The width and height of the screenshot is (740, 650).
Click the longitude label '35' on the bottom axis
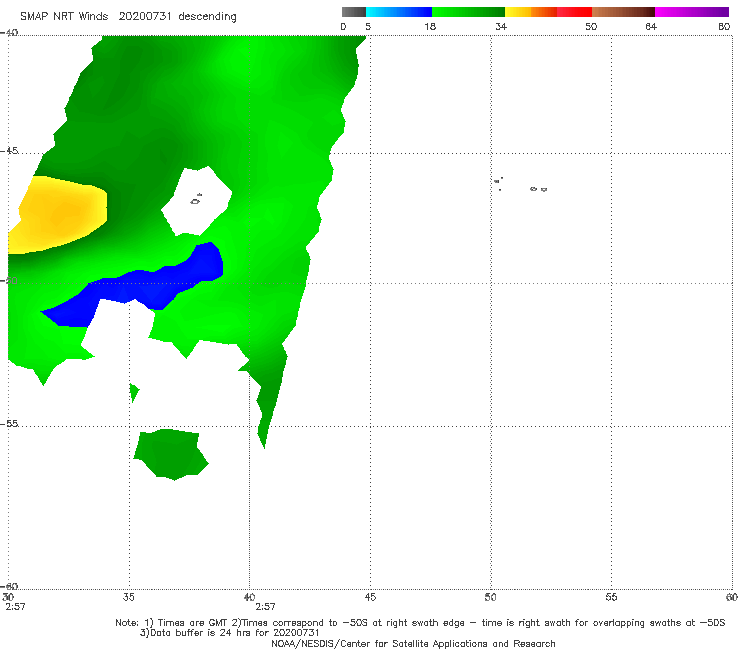coord(128,597)
